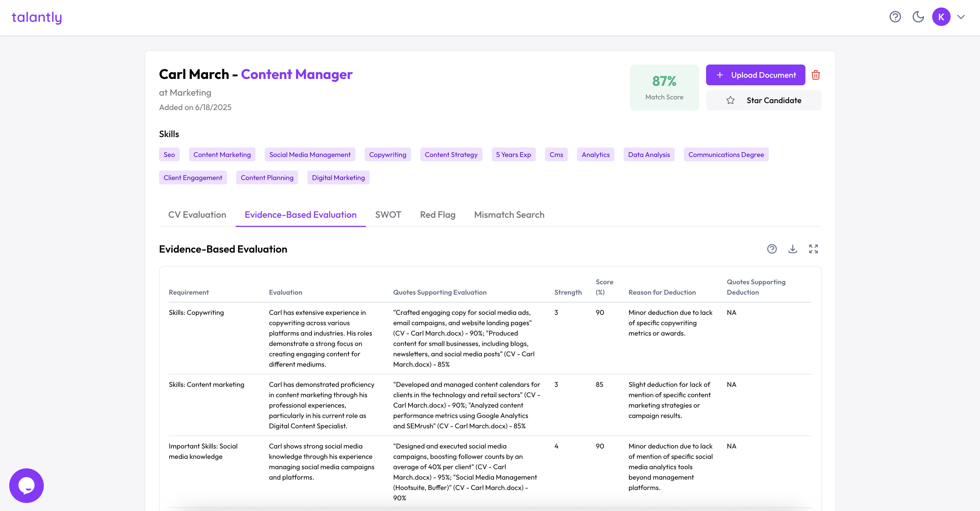Select the Communications Degree skill tag
Screen dimensions: 980x511
coord(725,154)
